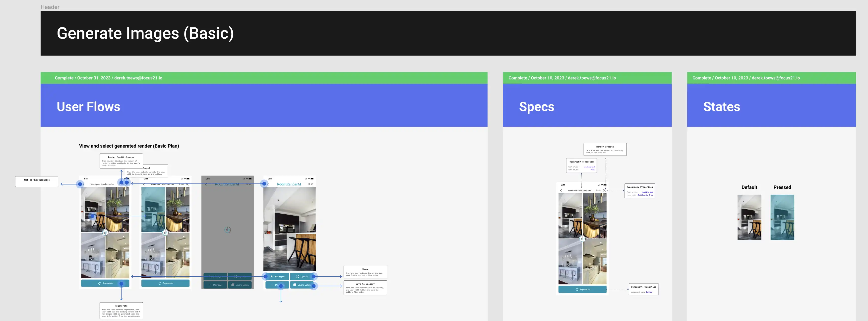The width and height of the screenshot is (868, 321).
Task: Select the Default state thumbnail under States
Action: (749, 218)
